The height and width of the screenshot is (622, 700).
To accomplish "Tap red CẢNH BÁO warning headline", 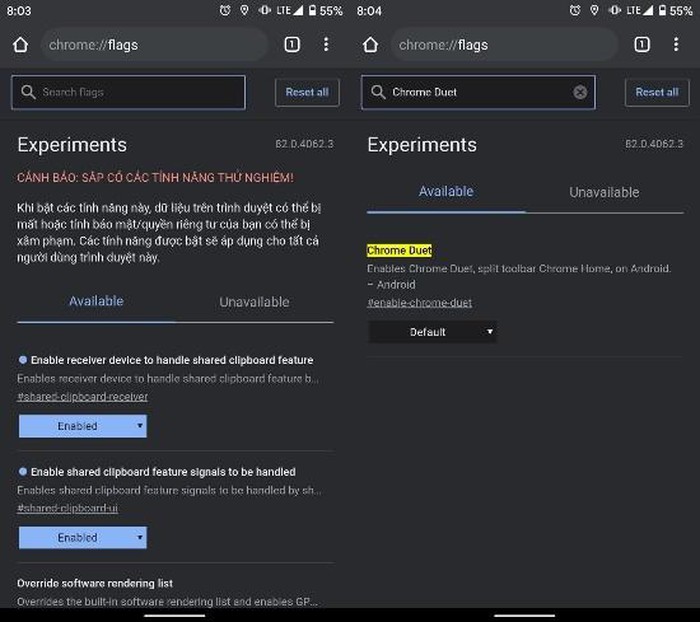I will click(x=155, y=178).
